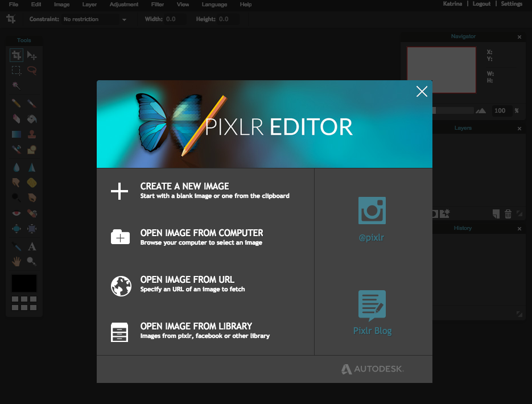Viewport: 532px width, 404px height.
Task: Select the rectangular Marquee tool
Action: pyautogui.click(x=17, y=70)
